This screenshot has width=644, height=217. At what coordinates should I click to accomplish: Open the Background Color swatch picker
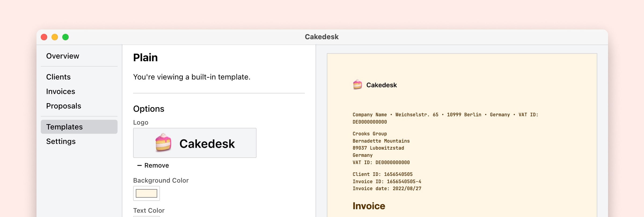(147, 193)
